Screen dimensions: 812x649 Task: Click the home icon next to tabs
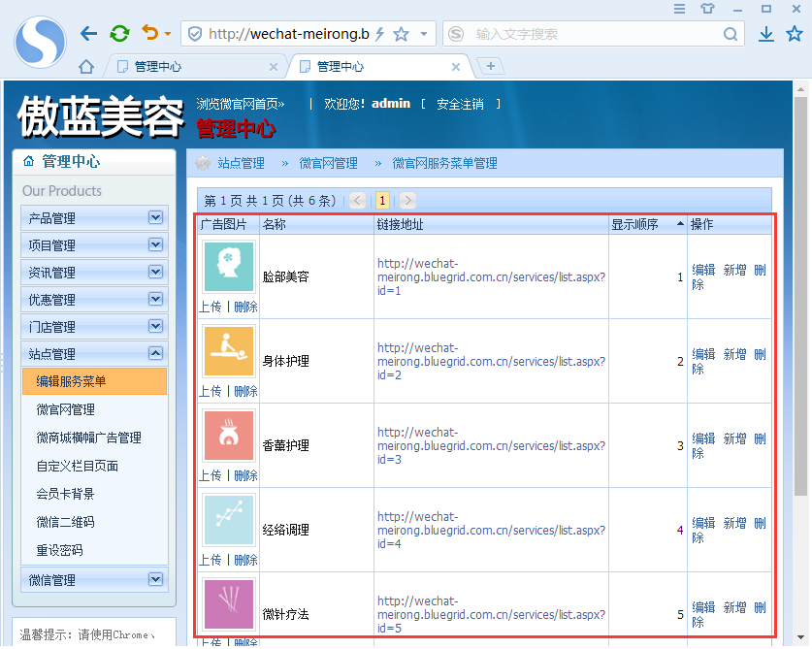[x=85, y=66]
